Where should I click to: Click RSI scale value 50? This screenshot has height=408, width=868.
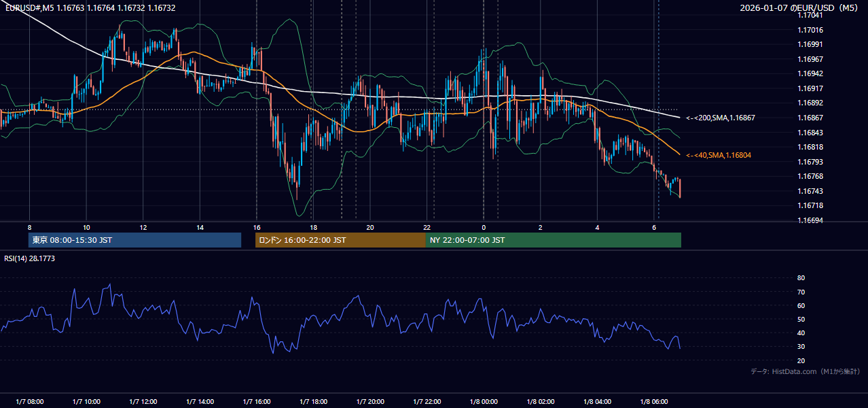[x=801, y=319]
